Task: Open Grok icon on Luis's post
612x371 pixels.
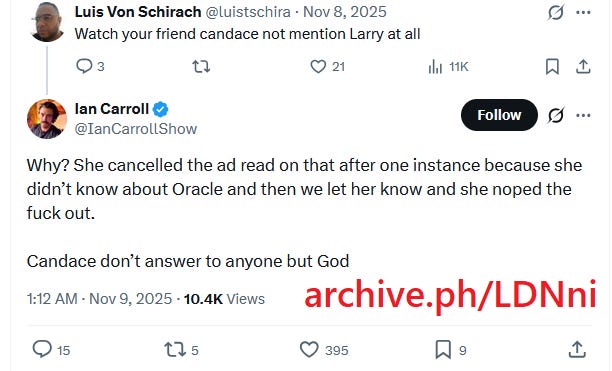Action: coord(556,12)
